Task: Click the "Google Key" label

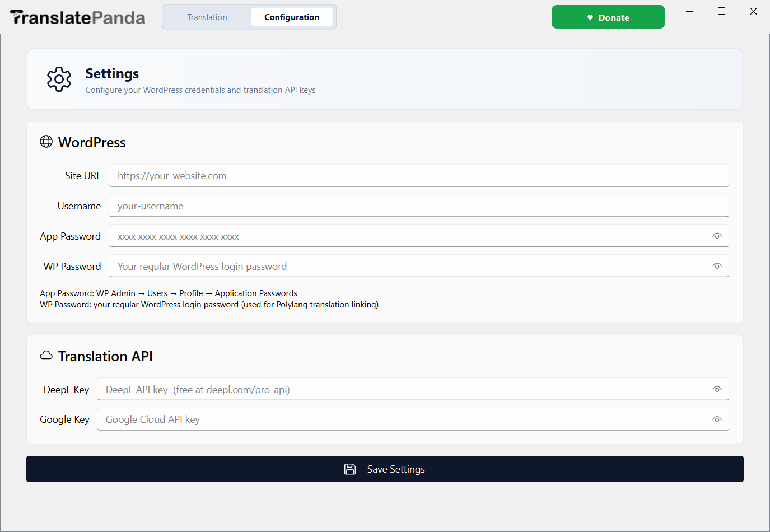Action: click(x=64, y=419)
